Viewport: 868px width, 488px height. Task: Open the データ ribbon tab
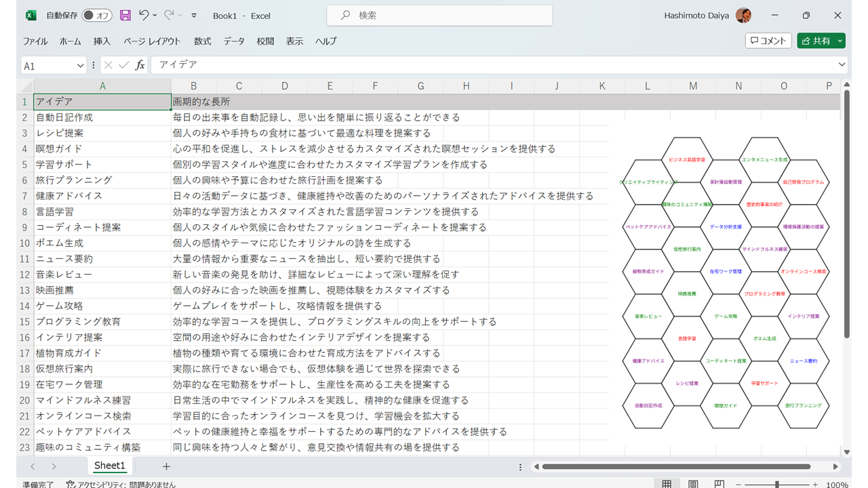tap(234, 41)
